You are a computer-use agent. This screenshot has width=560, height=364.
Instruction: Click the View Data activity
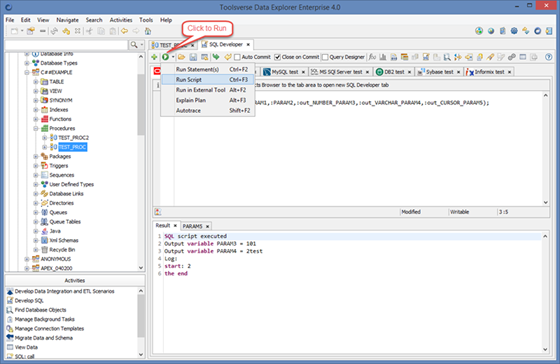pos(26,347)
